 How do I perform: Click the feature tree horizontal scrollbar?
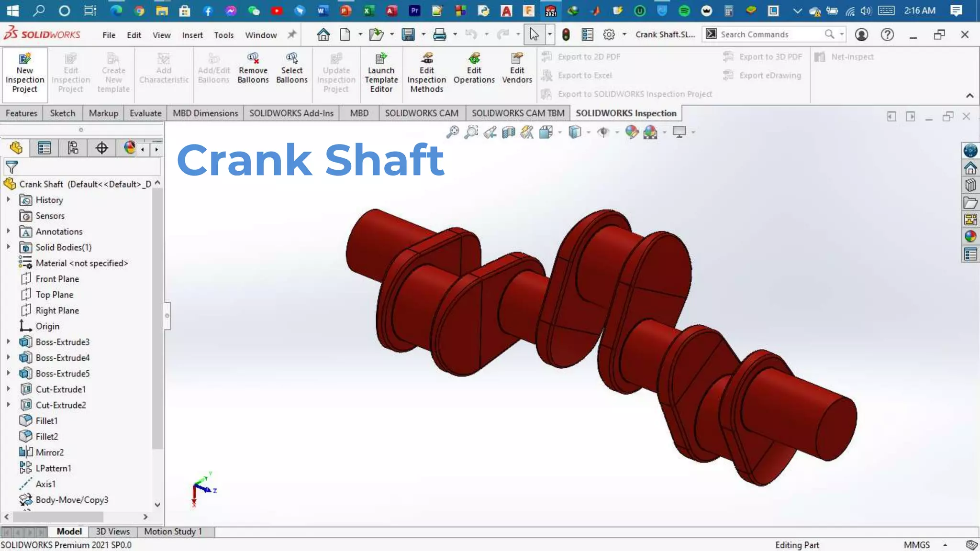(58, 517)
